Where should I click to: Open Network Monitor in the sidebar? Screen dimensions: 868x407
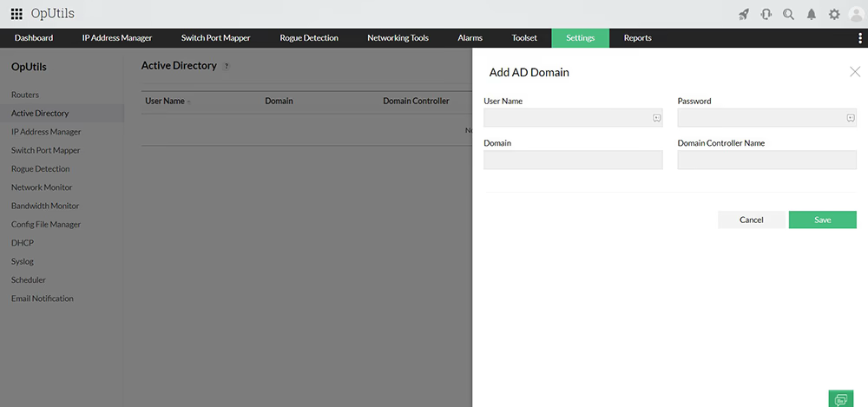[x=42, y=187]
